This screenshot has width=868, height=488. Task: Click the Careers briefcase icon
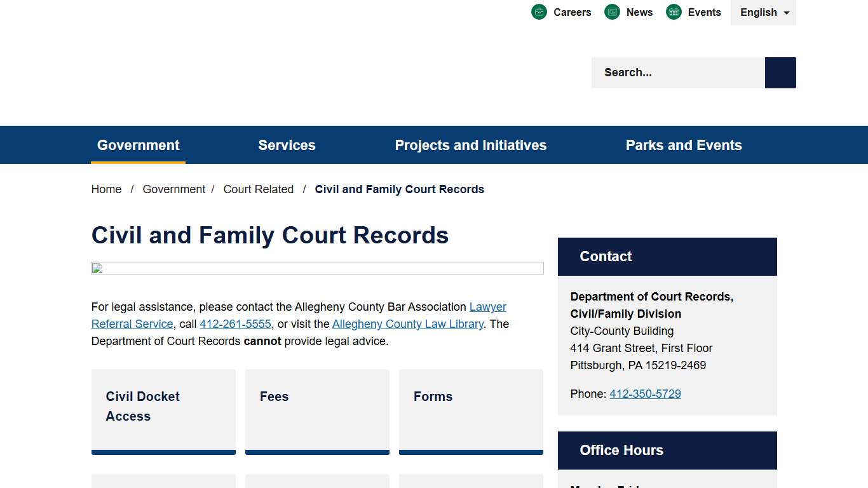[539, 11]
